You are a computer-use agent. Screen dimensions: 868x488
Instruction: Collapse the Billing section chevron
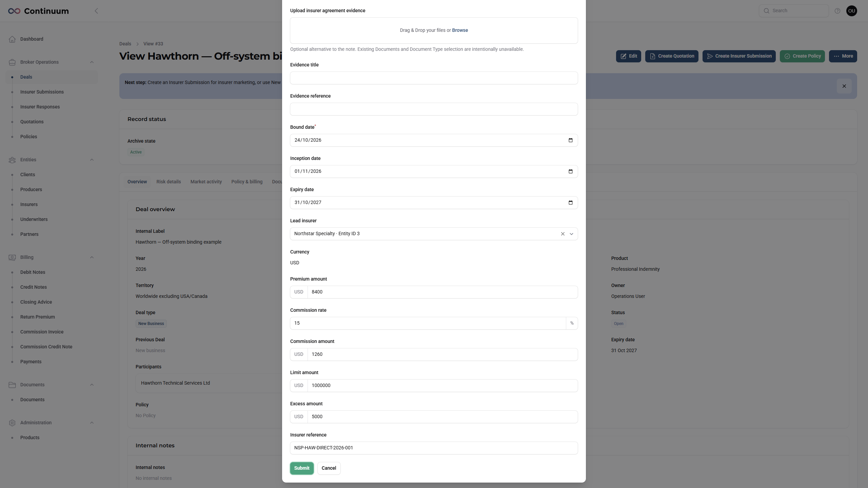tap(92, 258)
